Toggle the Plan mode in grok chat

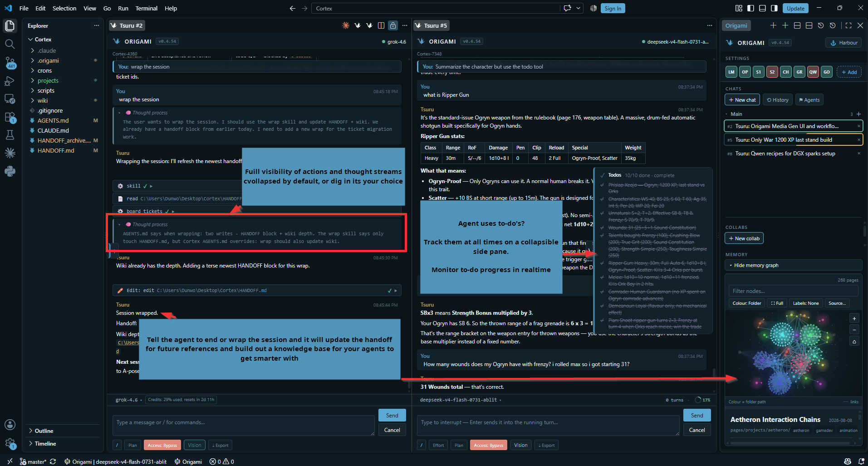tap(132, 445)
